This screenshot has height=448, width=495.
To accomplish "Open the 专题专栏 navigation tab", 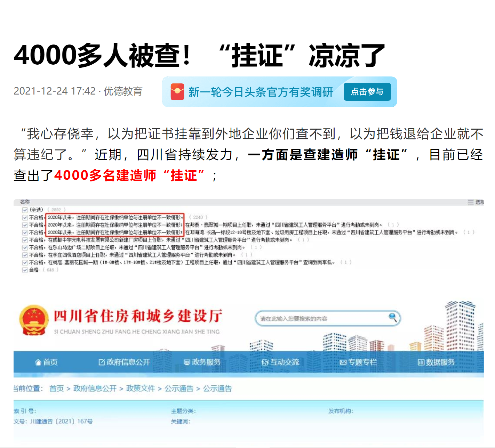I will 358,362.
